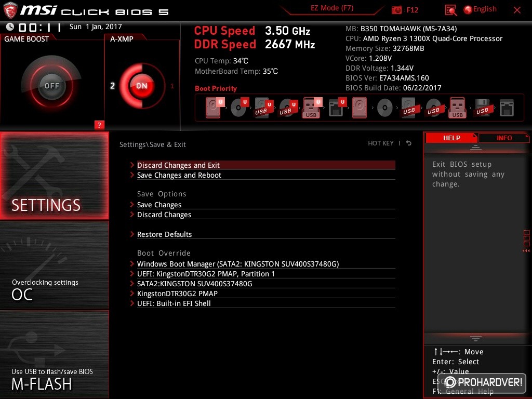Viewport: 532px width, 399px height.
Task: Click the chevron next to Restore Defaults
Action: [132, 234]
